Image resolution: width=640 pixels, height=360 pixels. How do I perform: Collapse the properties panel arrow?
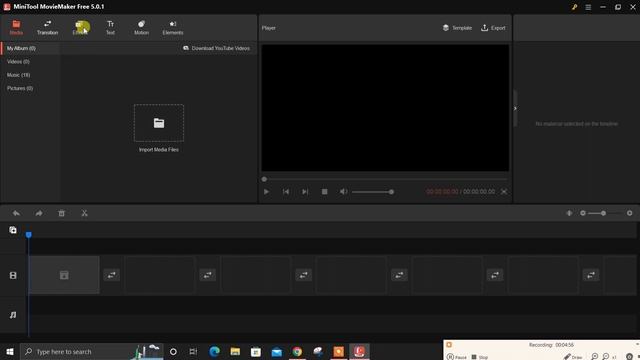click(515, 109)
